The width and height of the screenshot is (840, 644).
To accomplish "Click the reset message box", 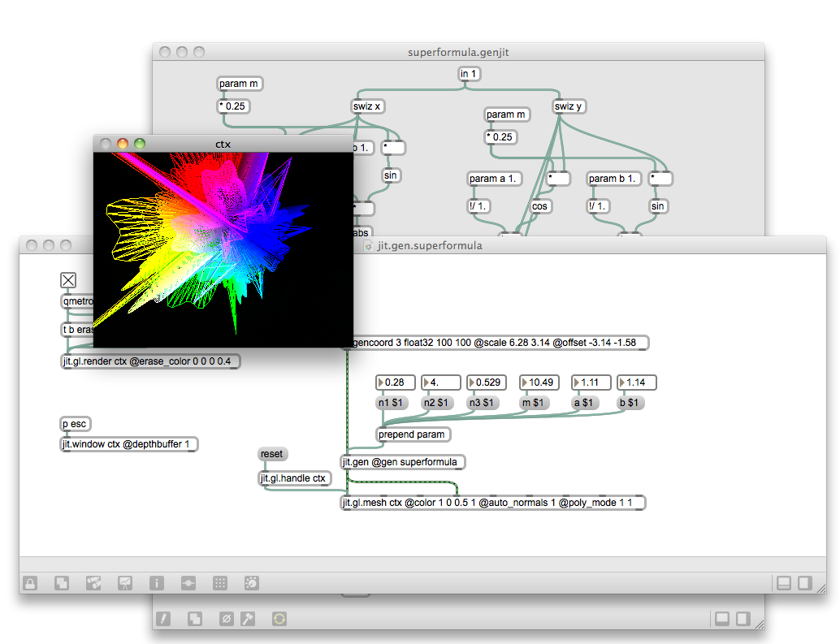I will [x=272, y=454].
